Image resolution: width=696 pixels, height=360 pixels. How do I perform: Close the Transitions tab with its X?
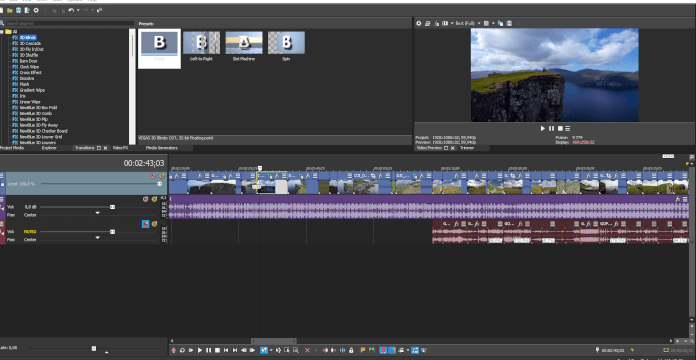105,148
